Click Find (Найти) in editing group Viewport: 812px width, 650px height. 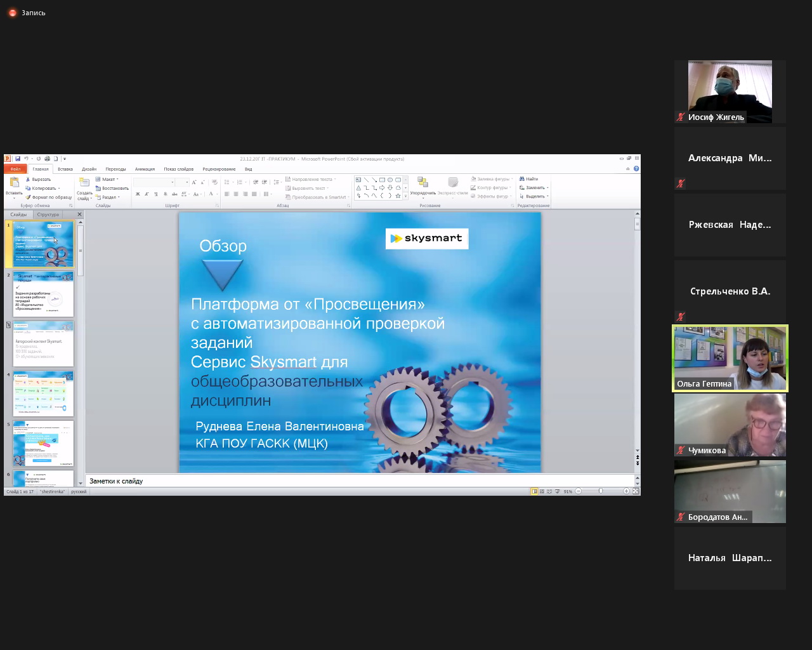[x=528, y=179]
